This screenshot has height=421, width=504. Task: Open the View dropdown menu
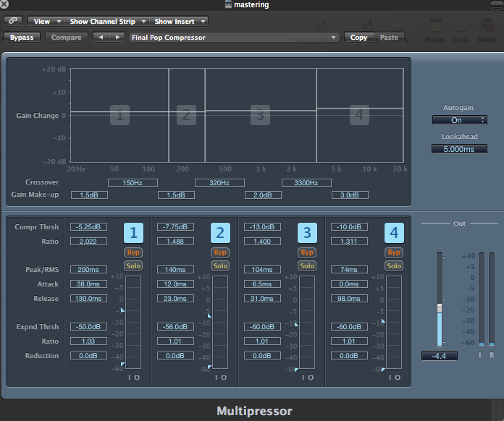(x=46, y=22)
